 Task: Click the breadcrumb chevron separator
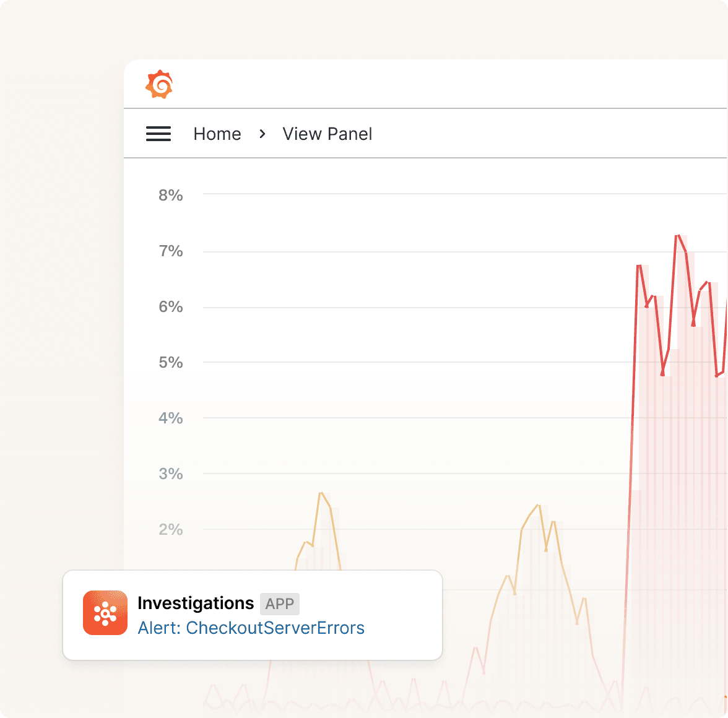(262, 134)
